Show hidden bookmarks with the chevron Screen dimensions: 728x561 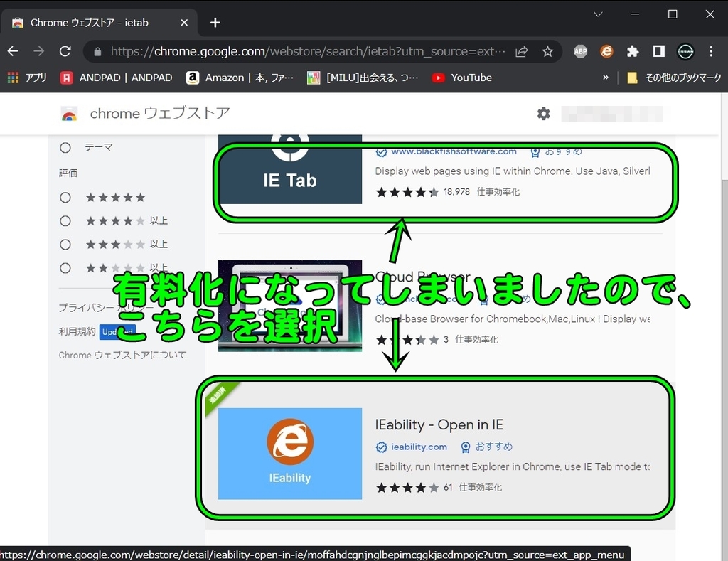coord(606,78)
